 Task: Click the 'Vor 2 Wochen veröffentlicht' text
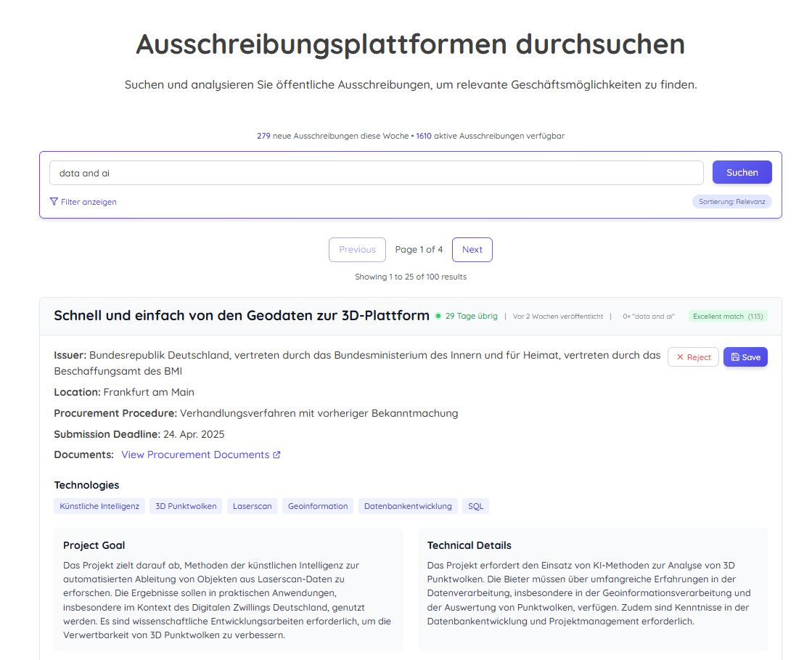(558, 317)
